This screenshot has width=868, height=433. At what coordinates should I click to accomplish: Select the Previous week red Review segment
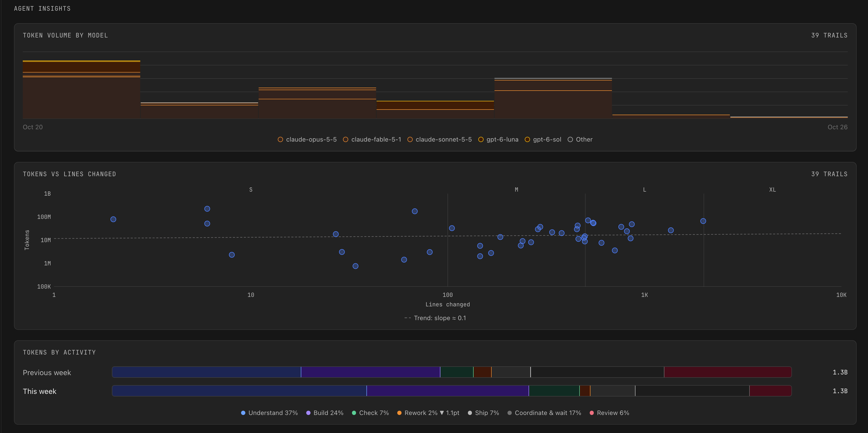point(728,372)
